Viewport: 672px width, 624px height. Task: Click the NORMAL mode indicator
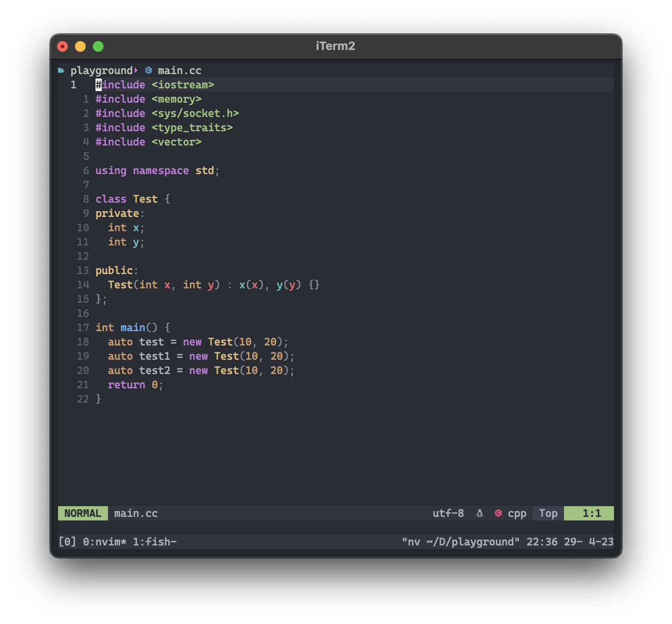[83, 513]
